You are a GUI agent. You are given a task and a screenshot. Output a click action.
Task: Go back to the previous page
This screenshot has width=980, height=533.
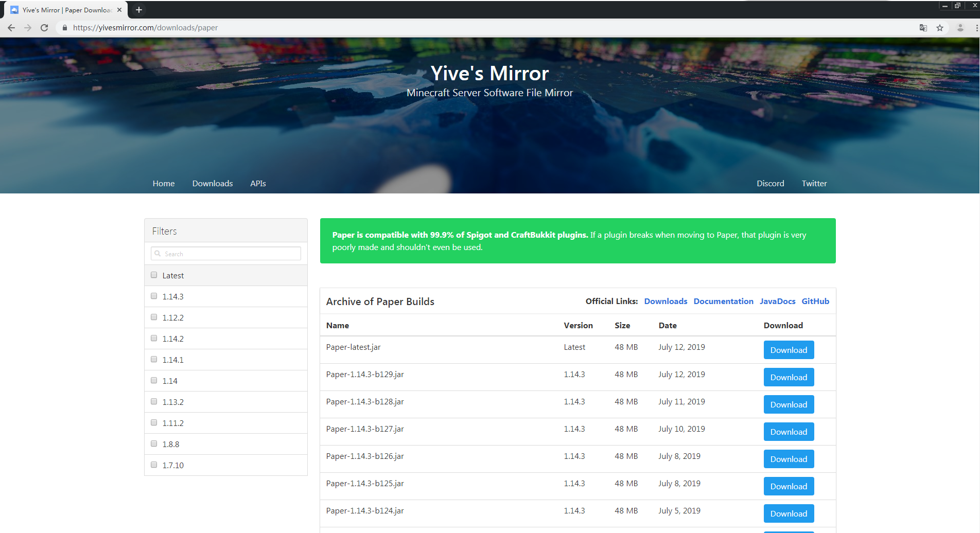pyautogui.click(x=11, y=28)
